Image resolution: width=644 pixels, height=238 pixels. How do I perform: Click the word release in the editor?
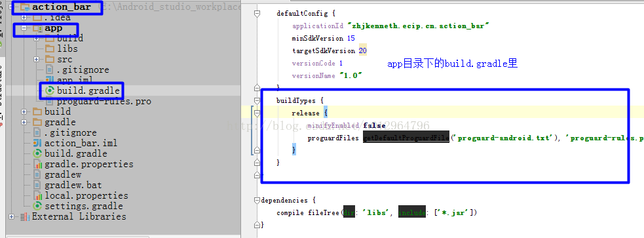point(305,113)
